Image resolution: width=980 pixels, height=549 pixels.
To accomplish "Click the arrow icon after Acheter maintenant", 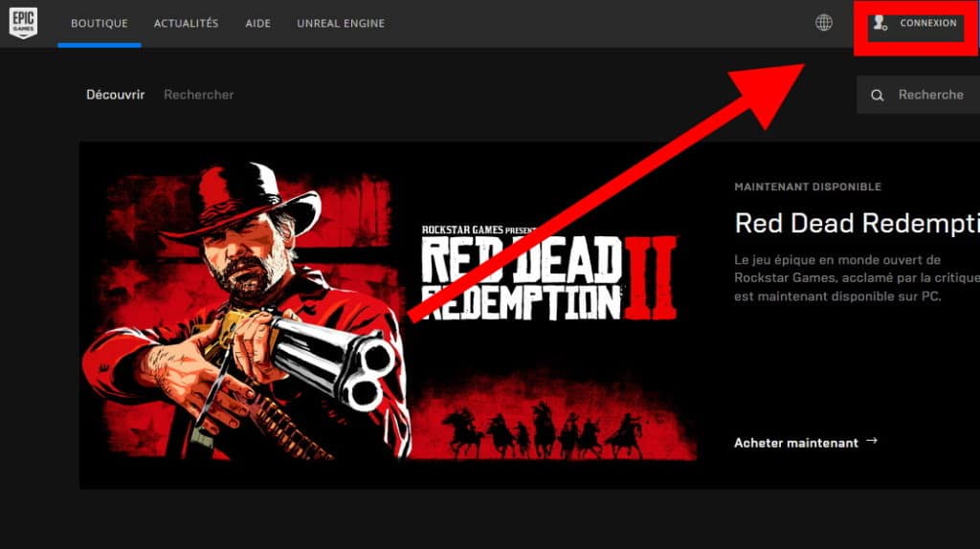I will (x=871, y=442).
